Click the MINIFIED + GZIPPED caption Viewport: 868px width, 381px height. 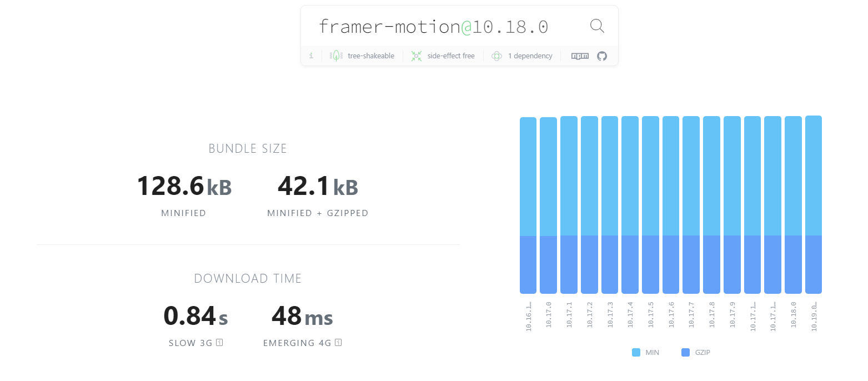[x=318, y=213]
